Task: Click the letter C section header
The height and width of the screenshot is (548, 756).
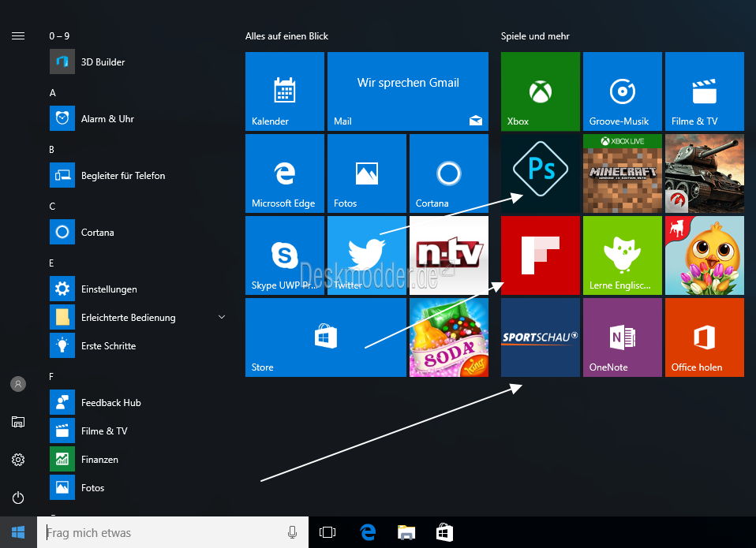Action: tap(52, 207)
